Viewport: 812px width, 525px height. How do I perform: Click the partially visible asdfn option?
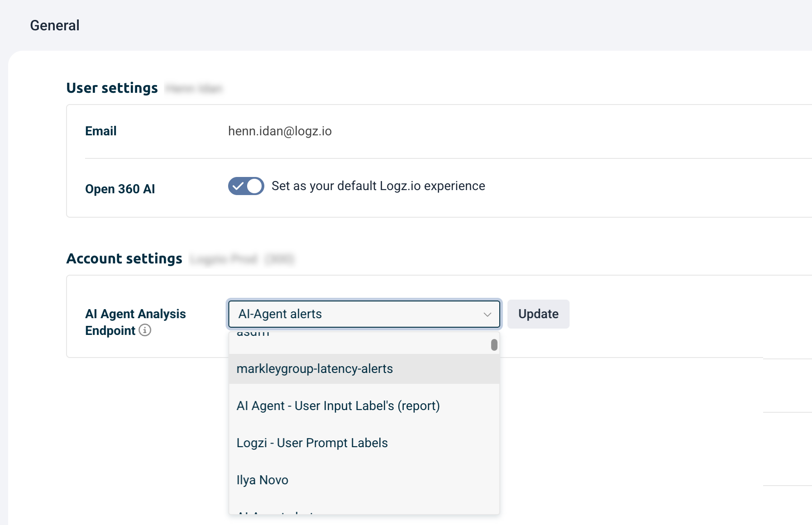(x=253, y=334)
